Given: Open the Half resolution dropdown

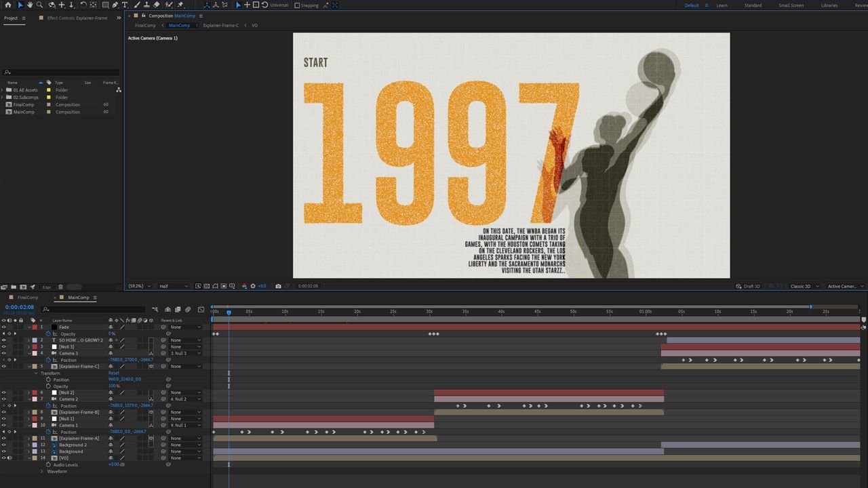Looking at the screenshot, I should [172, 286].
